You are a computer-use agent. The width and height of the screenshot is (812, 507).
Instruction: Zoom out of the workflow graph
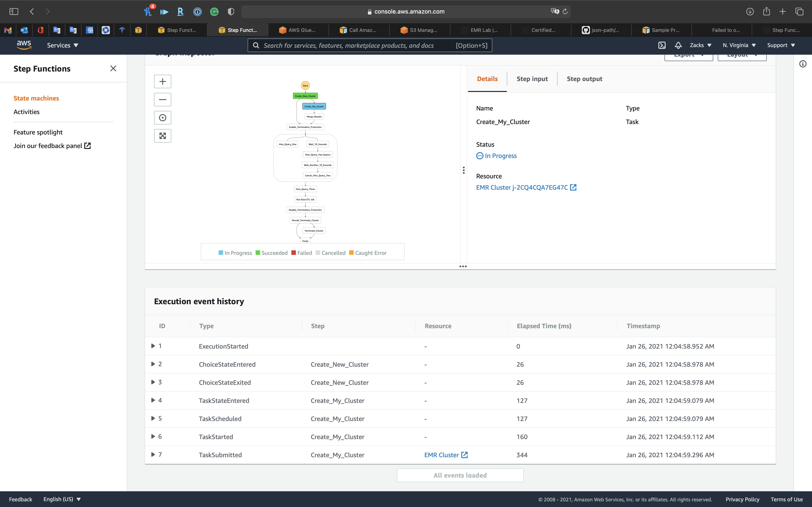pos(162,100)
